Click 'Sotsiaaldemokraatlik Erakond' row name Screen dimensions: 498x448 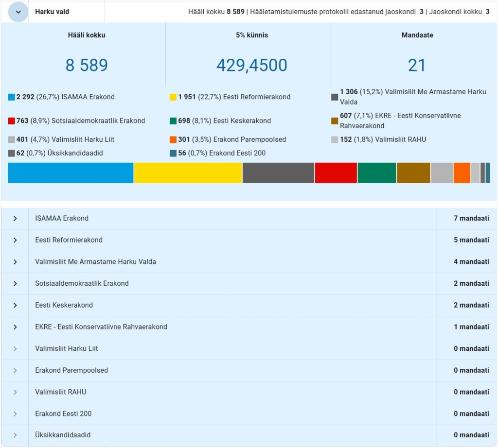click(82, 284)
